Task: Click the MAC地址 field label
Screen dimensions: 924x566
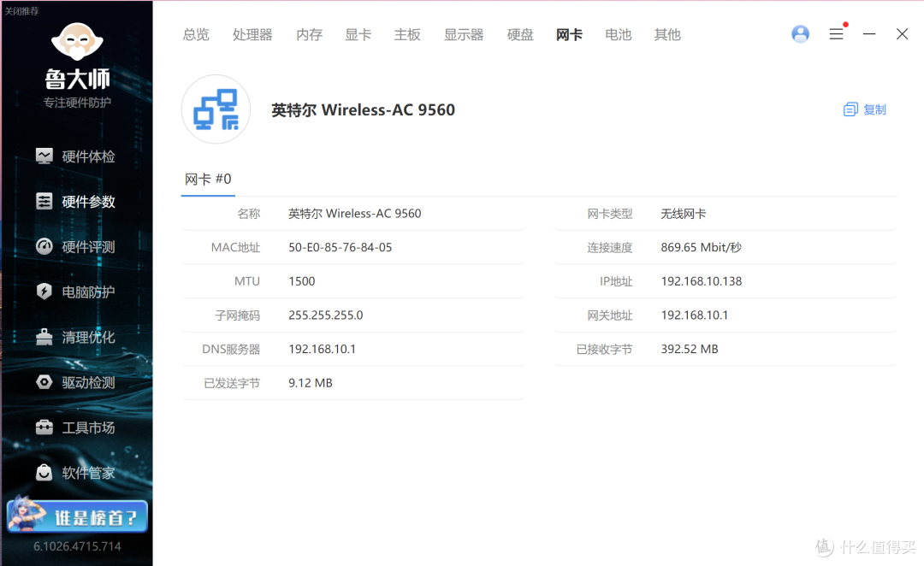Action: coord(235,247)
